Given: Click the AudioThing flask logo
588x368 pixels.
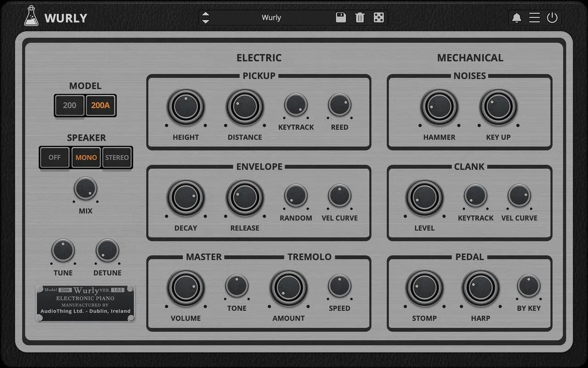Looking at the screenshot, I should [x=30, y=17].
